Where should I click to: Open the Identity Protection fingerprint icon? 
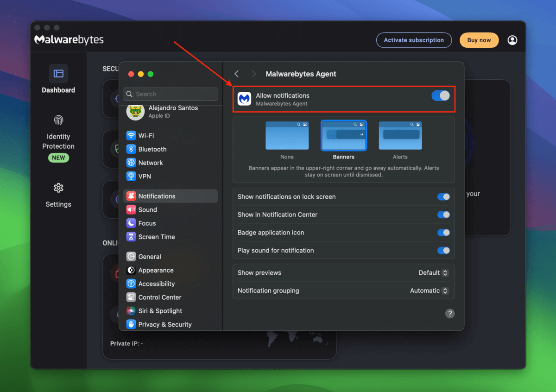click(x=58, y=120)
